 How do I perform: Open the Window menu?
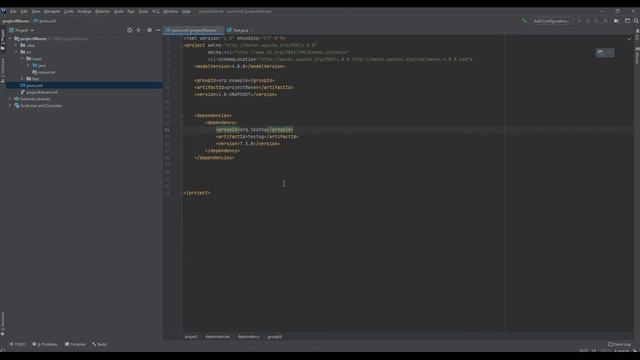coord(171,11)
